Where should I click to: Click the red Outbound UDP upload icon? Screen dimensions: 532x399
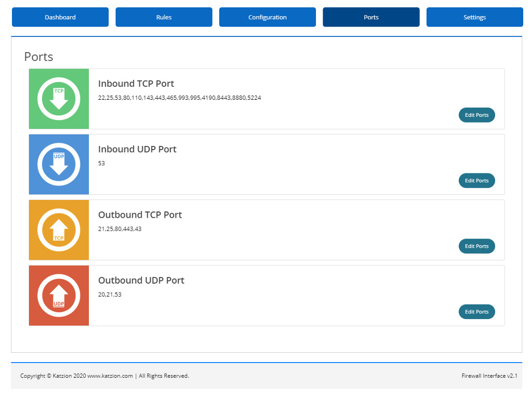click(59, 295)
